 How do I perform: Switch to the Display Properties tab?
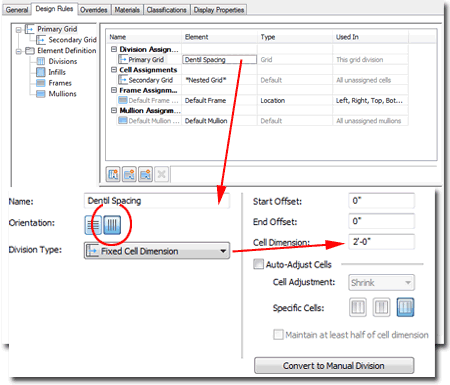(219, 10)
